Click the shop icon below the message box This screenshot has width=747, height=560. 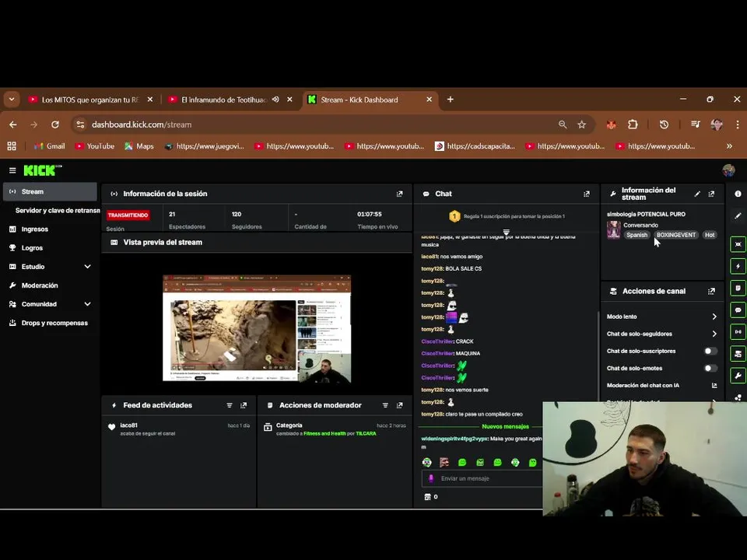pos(427,497)
